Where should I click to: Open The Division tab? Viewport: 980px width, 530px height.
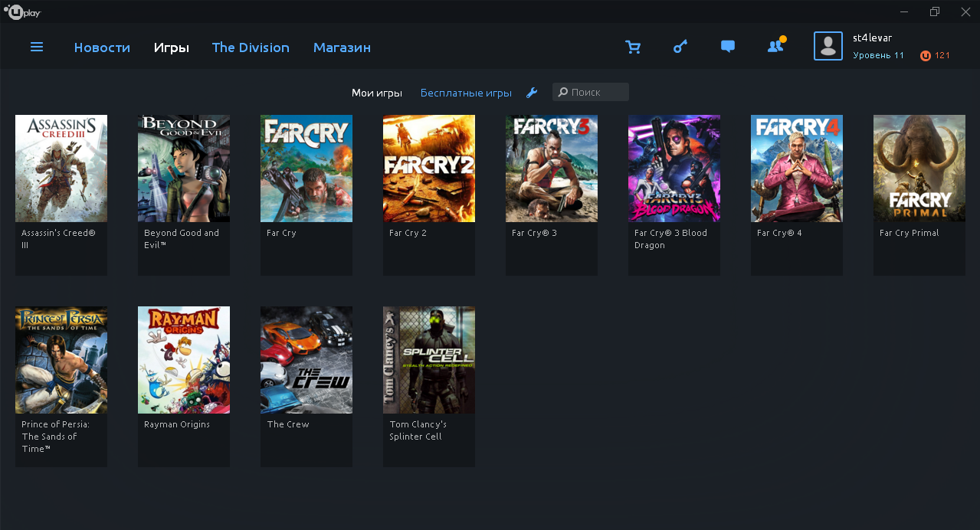pyautogui.click(x=251, y=47)
